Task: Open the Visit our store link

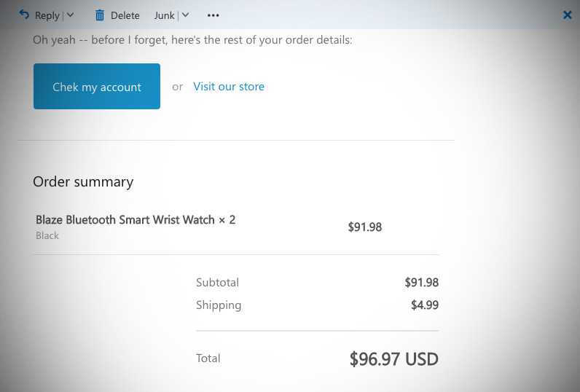Action: [229, 87]
